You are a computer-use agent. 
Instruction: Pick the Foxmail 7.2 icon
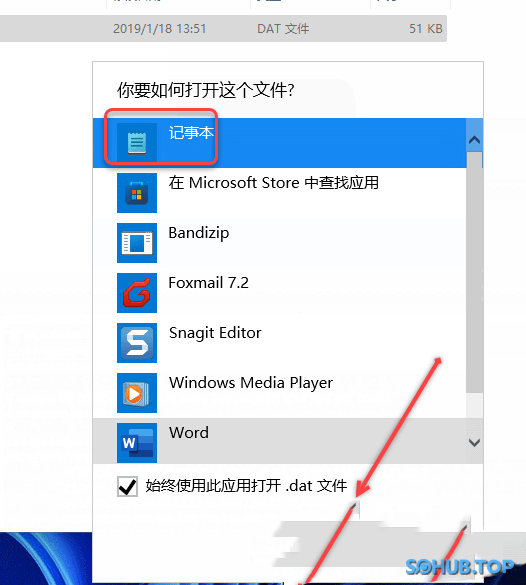coord(137,293)
